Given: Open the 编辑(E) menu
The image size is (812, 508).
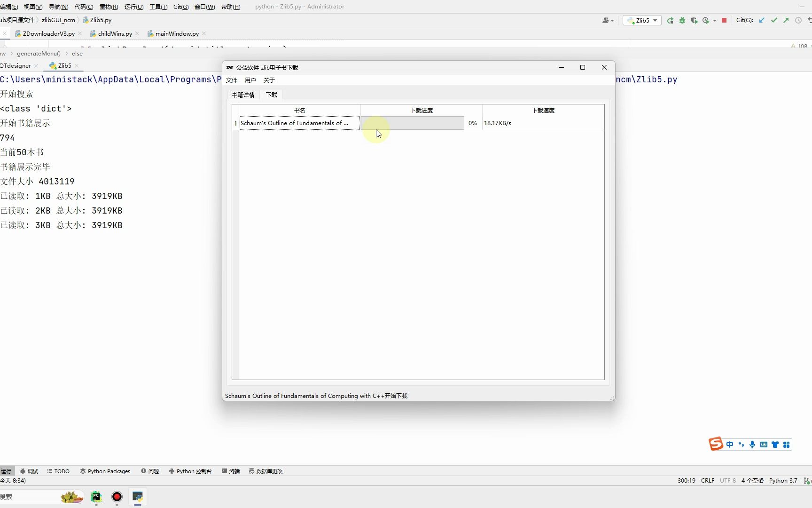Looking at the screenshot, I should coord(8,7).
